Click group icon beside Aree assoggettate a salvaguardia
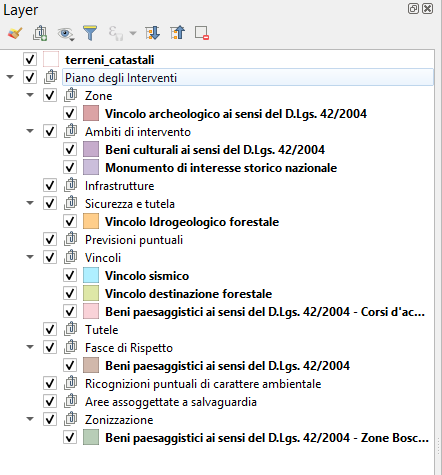The height and width of the screenshot is (475, 442). 71,401
